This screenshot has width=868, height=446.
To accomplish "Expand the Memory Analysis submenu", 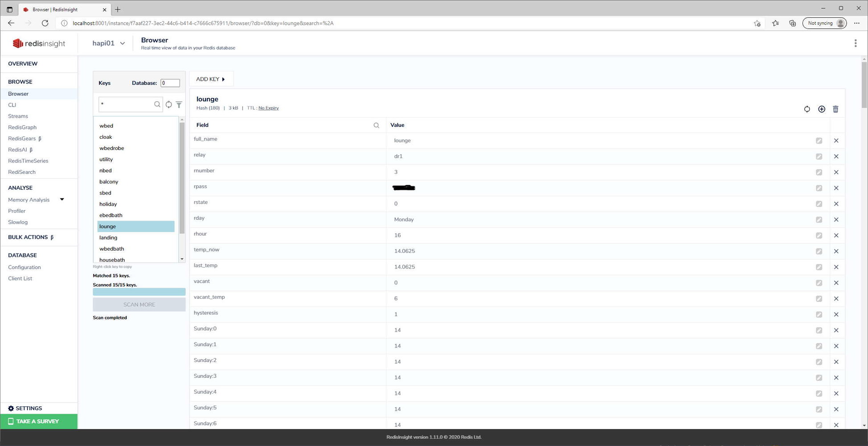I will pyautogui.click(x=62, y=199).
